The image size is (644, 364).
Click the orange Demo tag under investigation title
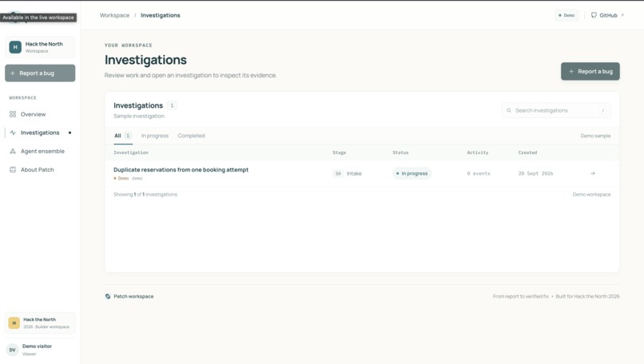click(x=121, y=179)
